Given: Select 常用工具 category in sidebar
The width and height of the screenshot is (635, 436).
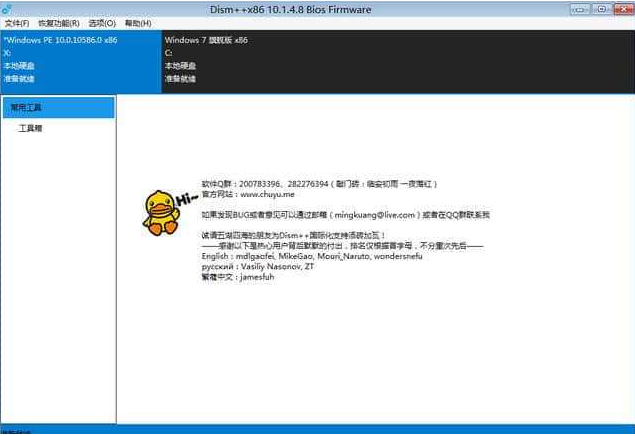Looking at the screenshot, I should pyautogui.click(x=59, y=108).
